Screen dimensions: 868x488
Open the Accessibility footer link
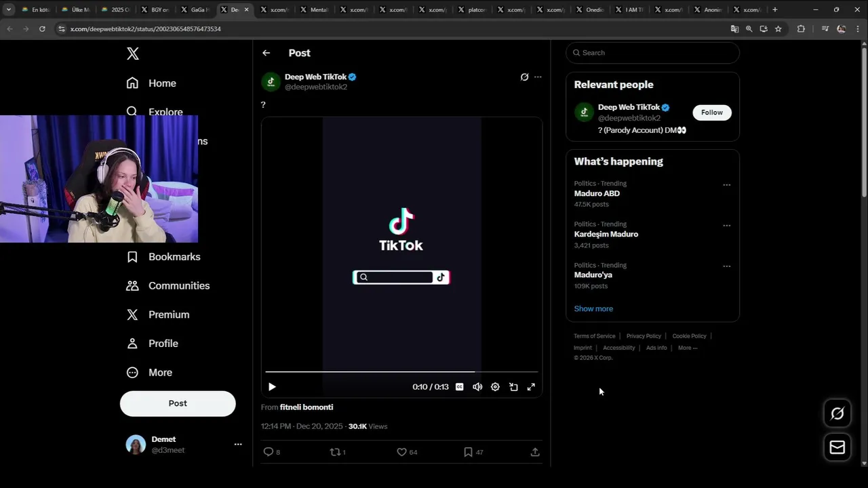[x=619, y=348]
